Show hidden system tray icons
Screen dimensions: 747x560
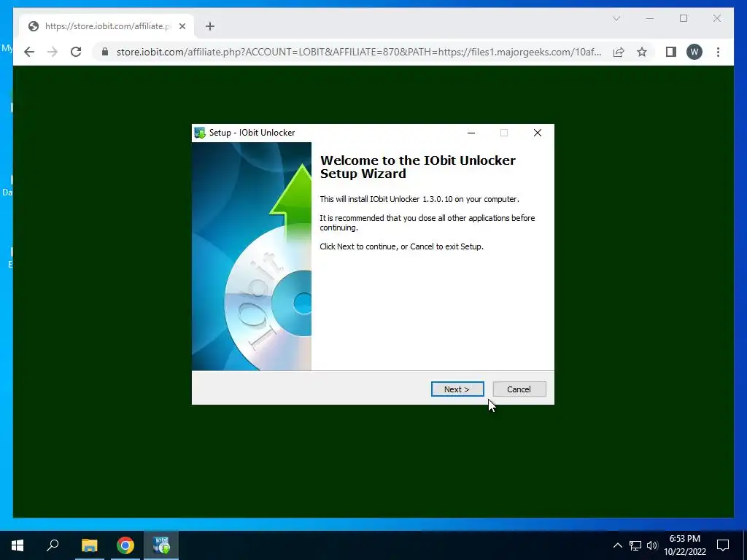click(x=617, y=545)
